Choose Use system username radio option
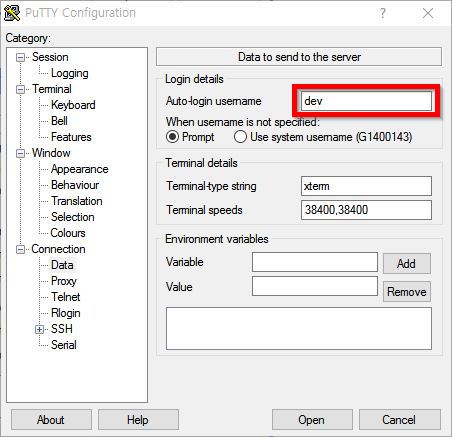 click(x=240, y=137)
